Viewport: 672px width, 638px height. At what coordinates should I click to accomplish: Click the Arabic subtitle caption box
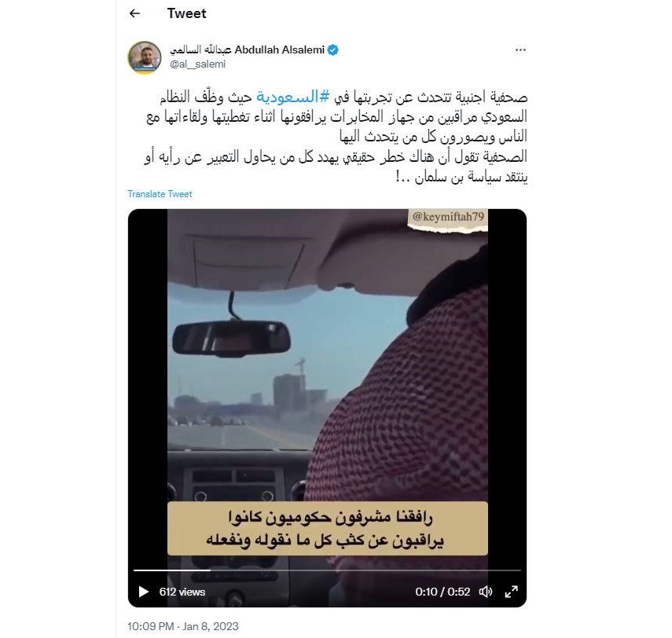(328, 528)
